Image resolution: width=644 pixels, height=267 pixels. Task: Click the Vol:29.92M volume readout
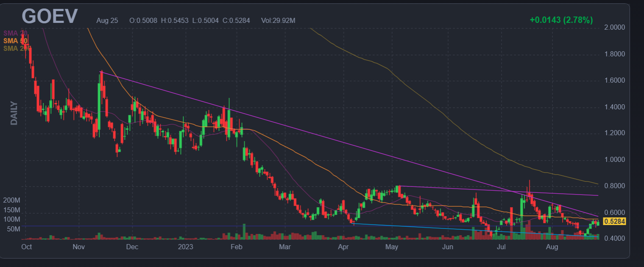coord(278,20)
